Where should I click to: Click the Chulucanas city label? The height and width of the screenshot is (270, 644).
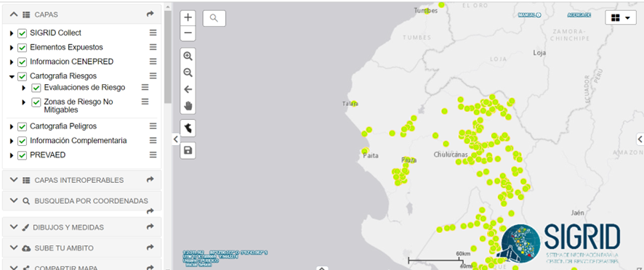point(451,155)
